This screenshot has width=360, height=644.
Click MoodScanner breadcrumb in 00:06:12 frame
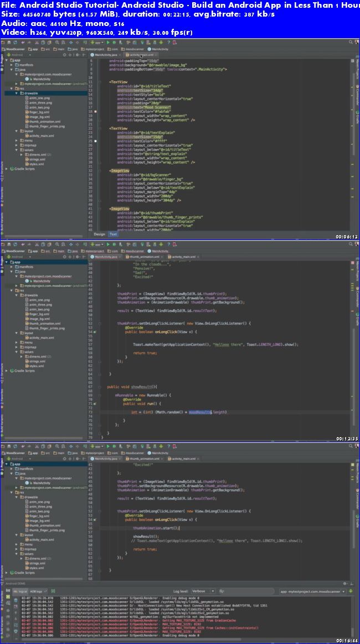click(x=13, y=49)
